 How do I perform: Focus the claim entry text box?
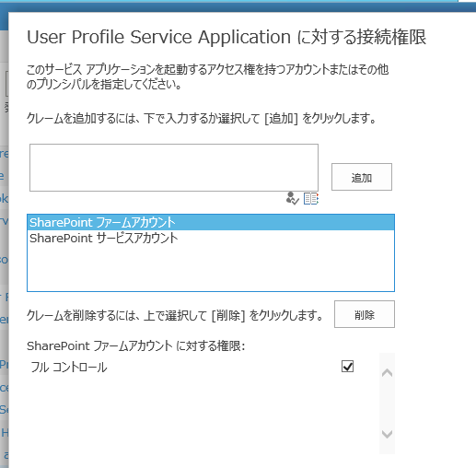(174, 168)
